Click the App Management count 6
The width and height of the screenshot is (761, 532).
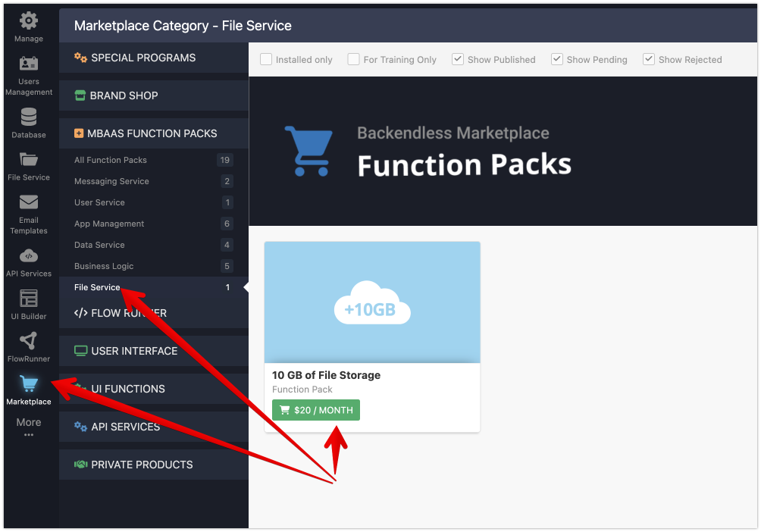tap(227, 224)
